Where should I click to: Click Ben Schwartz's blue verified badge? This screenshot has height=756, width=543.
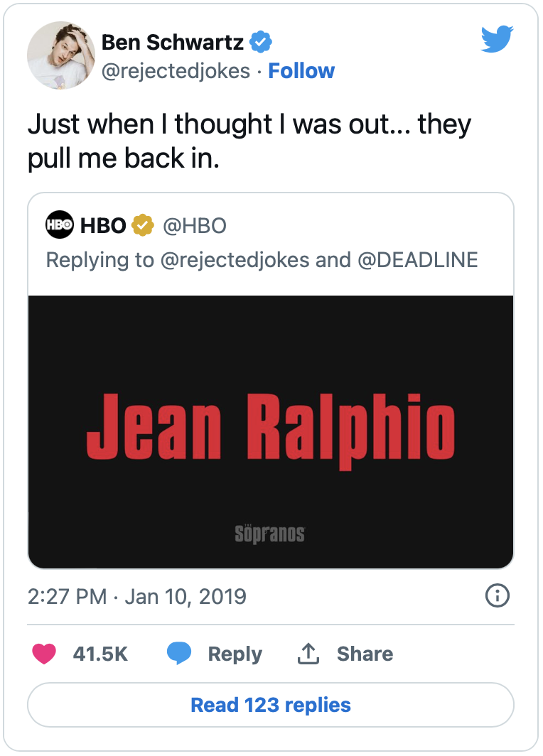click(260, 42)
